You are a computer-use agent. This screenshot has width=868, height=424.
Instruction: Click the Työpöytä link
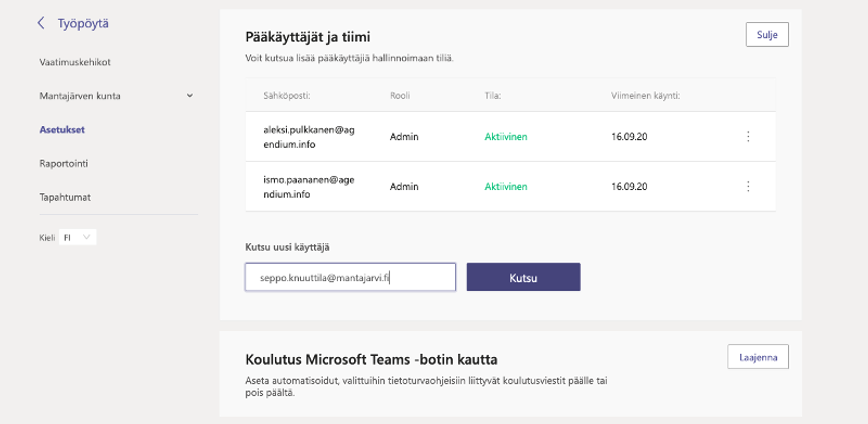click(83, 23)
